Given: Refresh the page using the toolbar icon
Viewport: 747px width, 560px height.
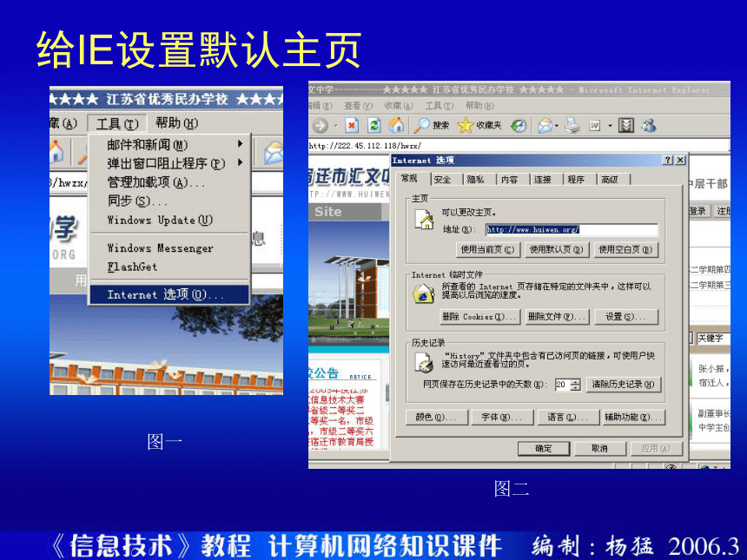Looking at the screenshot, I should pos(374,125).
